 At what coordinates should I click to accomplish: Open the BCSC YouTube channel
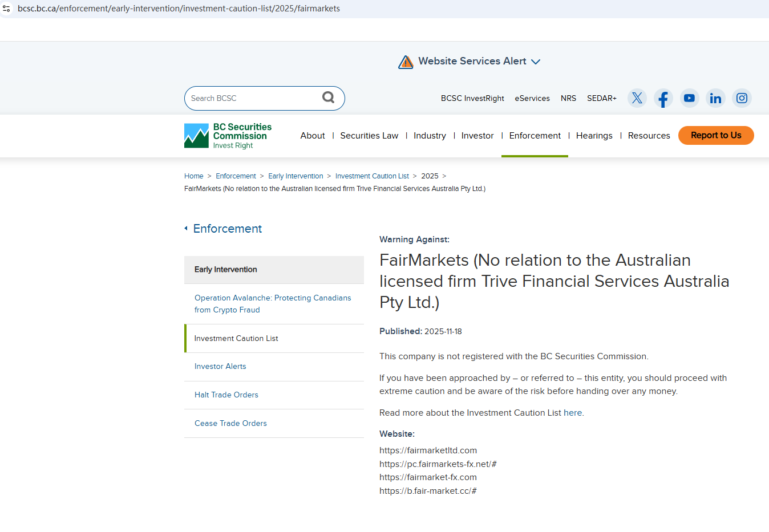click(689, 98)
